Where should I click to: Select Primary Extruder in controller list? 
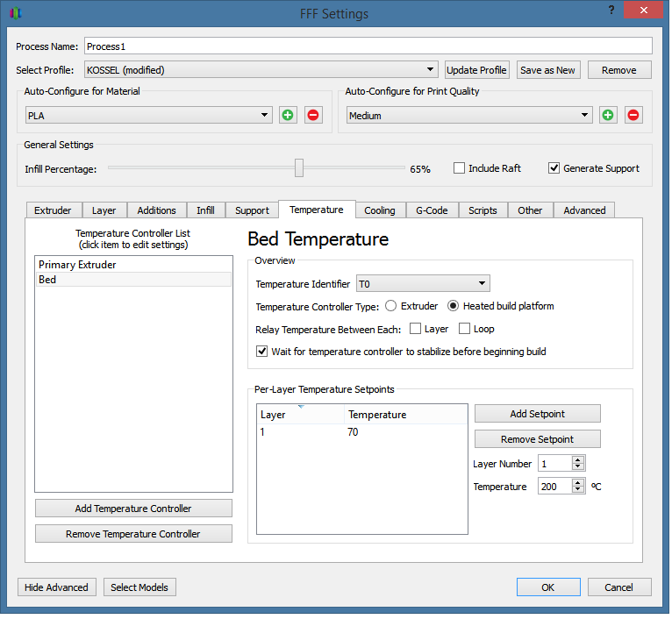(x=77, y=265)
